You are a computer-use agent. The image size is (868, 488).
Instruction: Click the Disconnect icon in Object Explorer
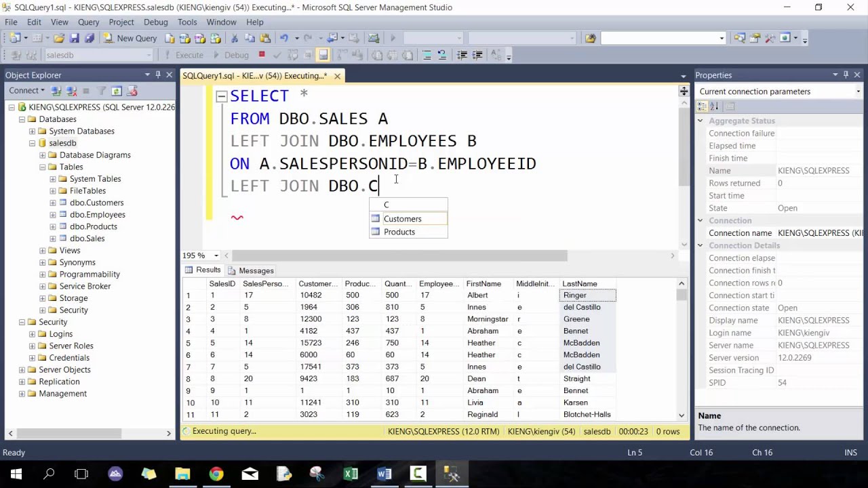tap(71, 91)
